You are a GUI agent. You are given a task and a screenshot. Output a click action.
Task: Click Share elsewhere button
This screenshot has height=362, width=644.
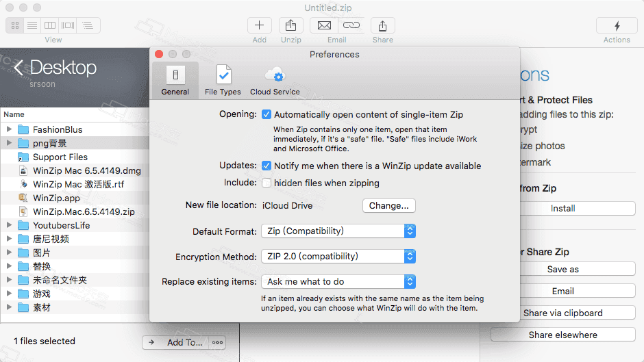563,335
